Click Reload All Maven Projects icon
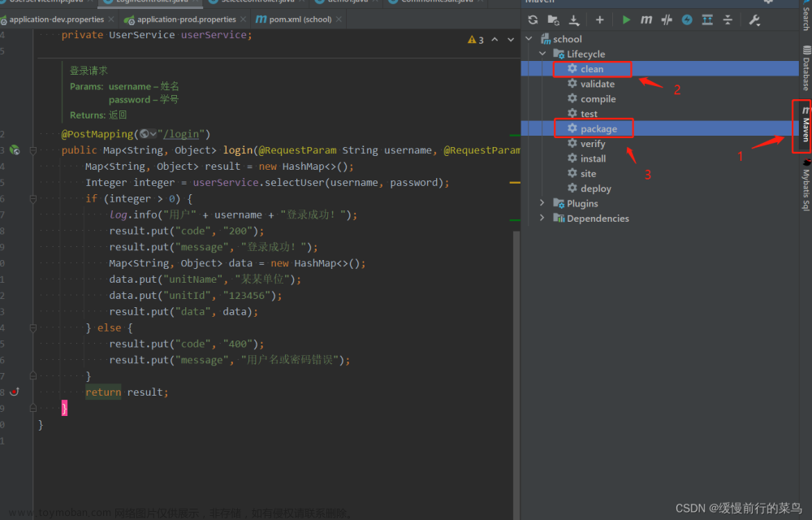The width and height of the screenshot is (812, 520). tap(533, 19)
